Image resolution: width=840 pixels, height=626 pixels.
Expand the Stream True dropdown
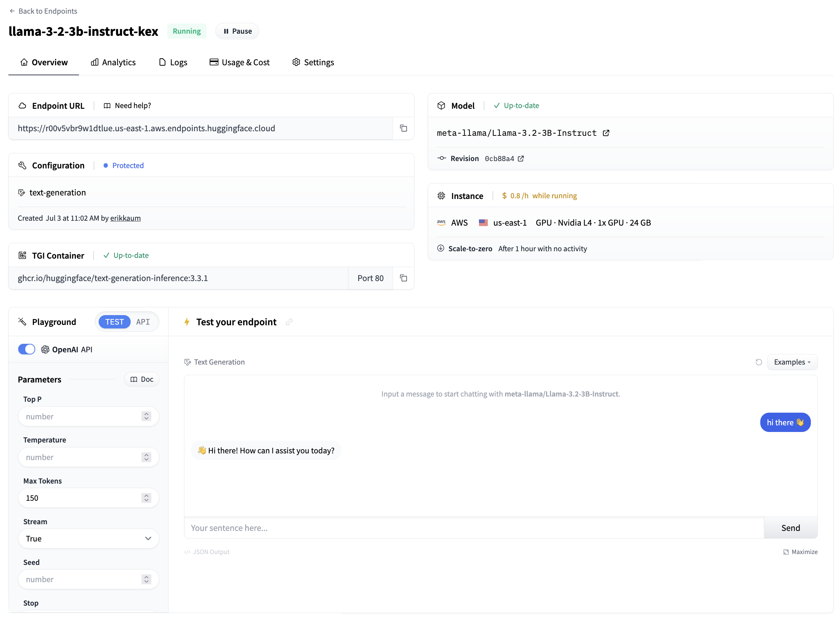click(88, 539)
